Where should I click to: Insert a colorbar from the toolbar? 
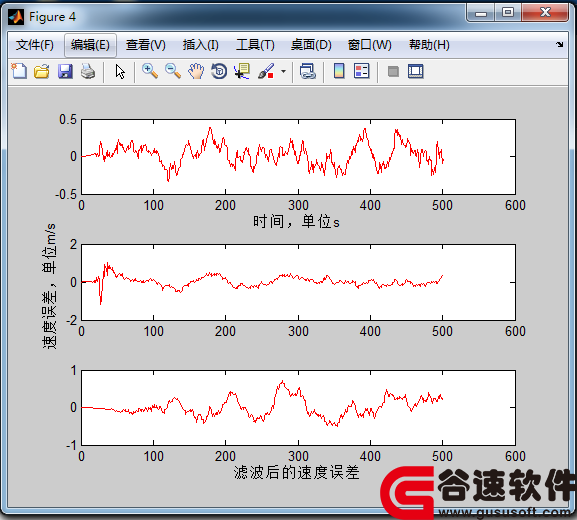(339, 71)
